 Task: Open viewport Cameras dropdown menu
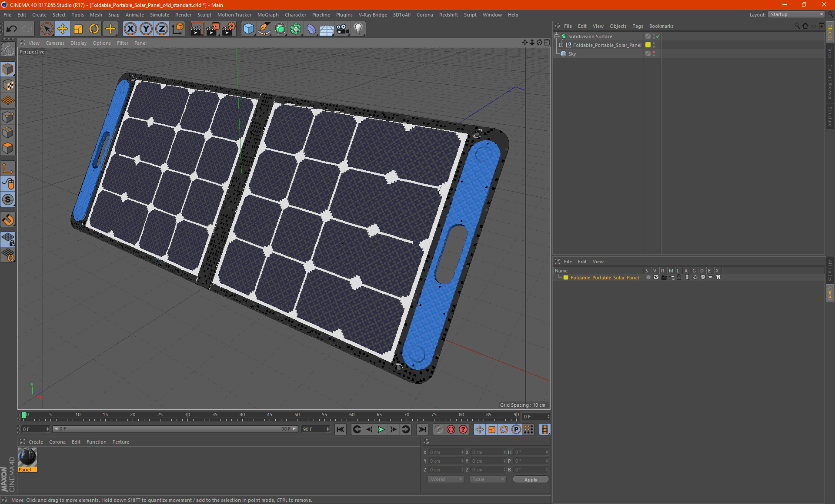55,43
